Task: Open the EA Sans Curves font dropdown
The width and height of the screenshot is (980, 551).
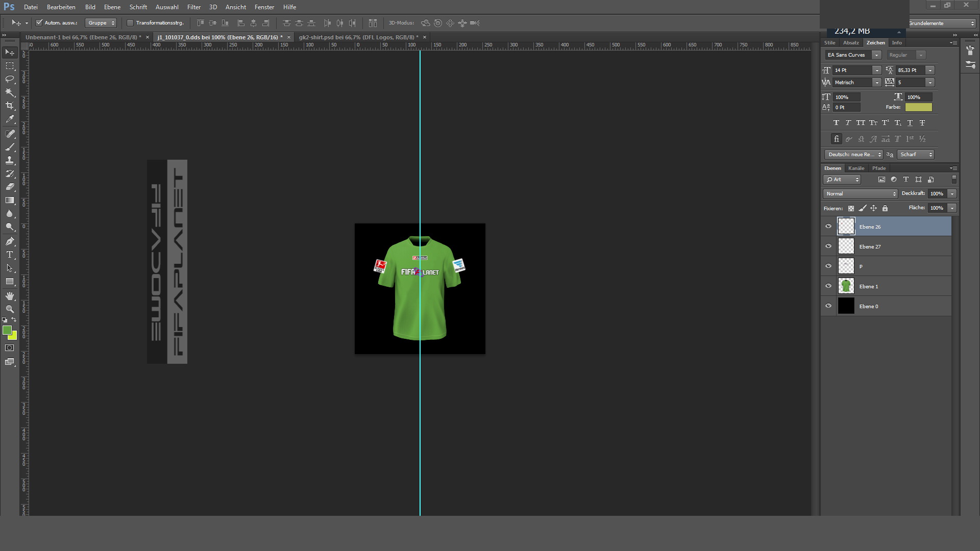Action: [x=876, y=55]
